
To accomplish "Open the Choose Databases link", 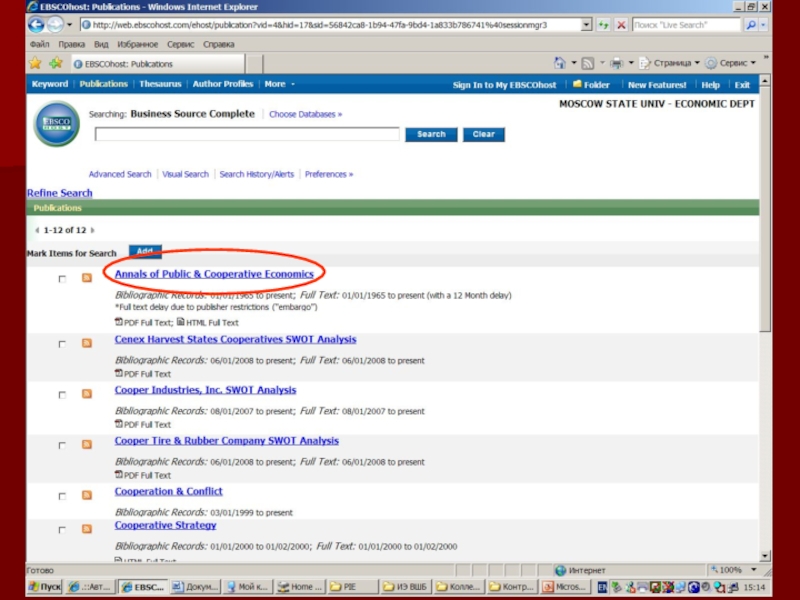I will [306, 114].
